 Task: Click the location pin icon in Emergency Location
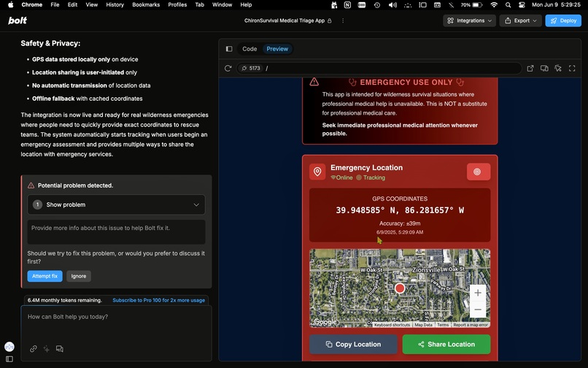317,172
